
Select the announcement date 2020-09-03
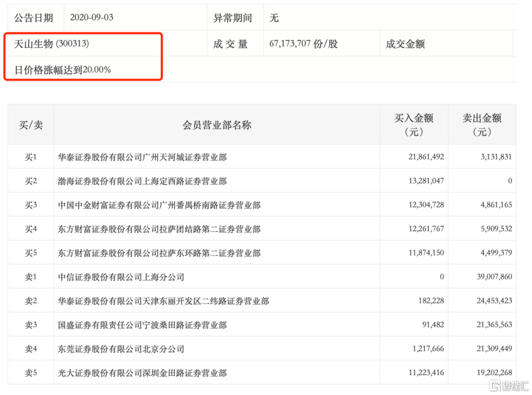click(x=92, y=17)
